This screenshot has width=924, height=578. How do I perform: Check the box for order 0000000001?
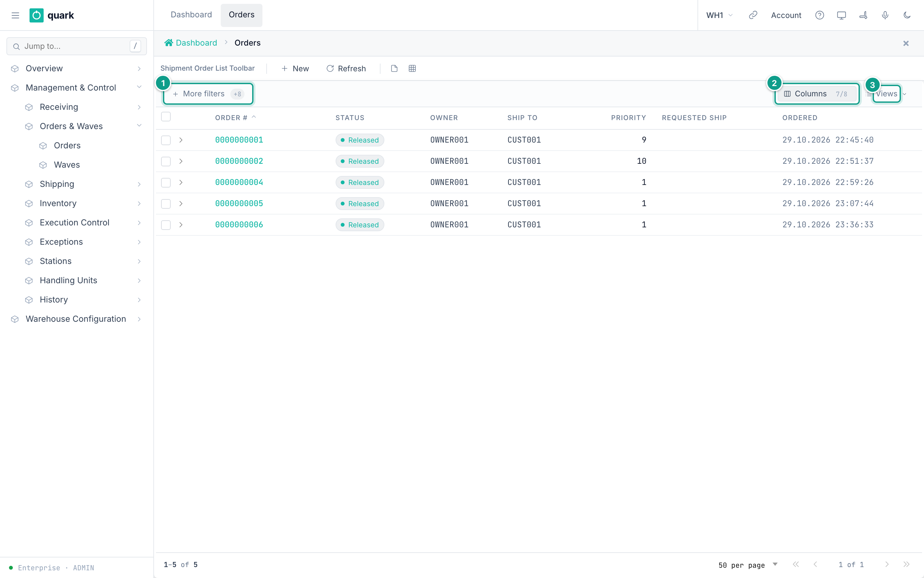(x=166, y=140)
